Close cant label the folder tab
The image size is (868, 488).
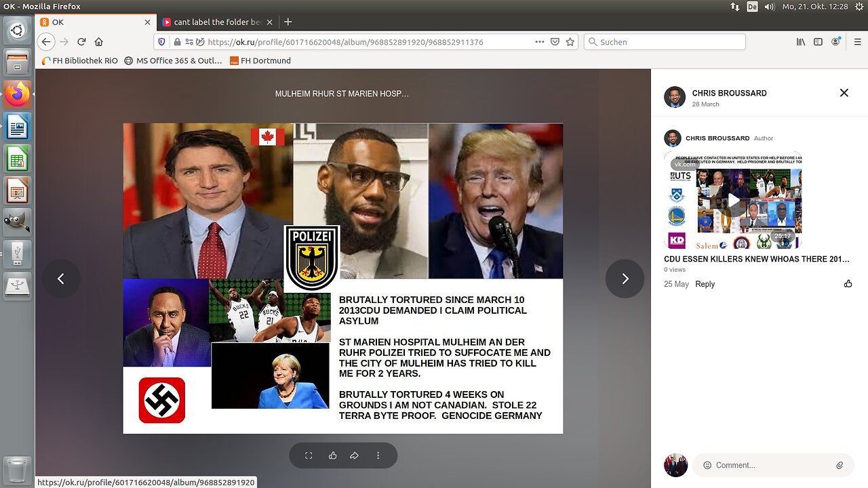(x=269, y=22)
